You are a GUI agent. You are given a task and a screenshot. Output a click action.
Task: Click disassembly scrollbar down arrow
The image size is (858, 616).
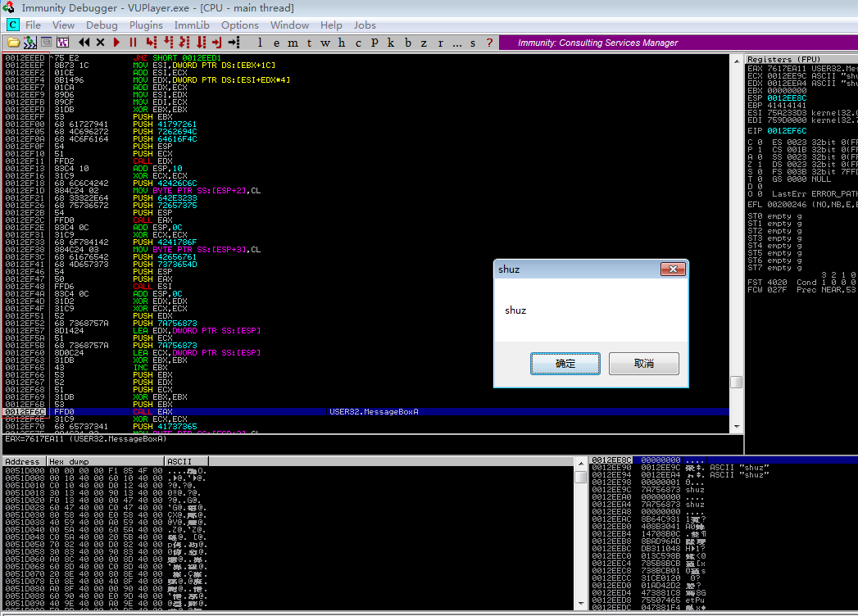click(x=737, y=427)
